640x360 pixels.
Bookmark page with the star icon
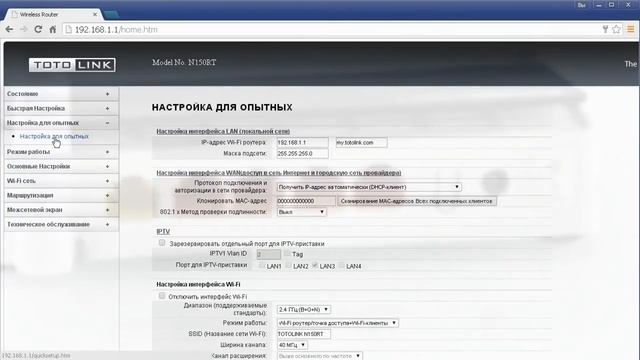click(616, 29)
